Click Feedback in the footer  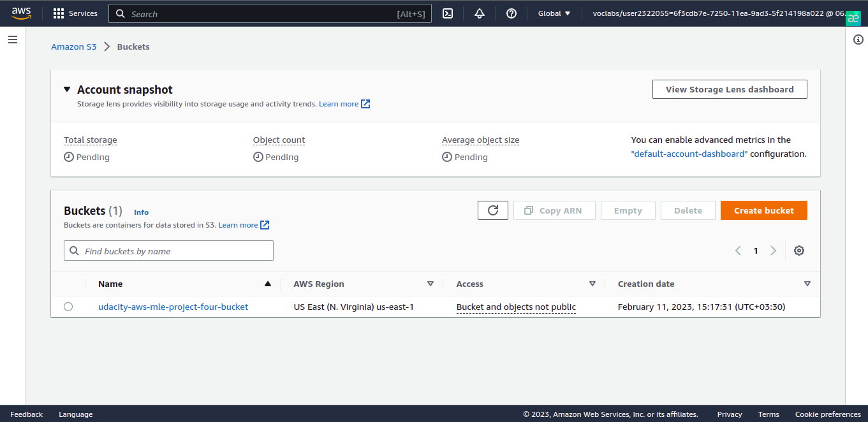point(27,414)
